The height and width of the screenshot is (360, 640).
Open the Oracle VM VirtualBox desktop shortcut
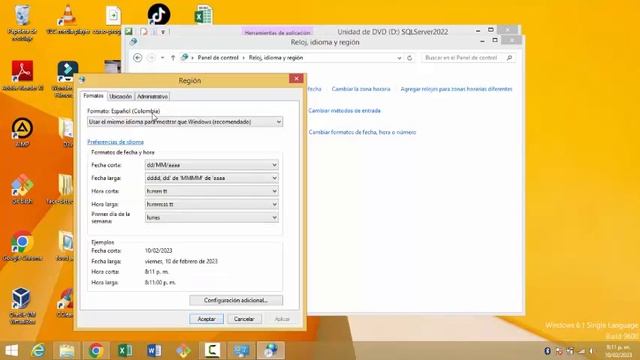[x=22, y=306]
